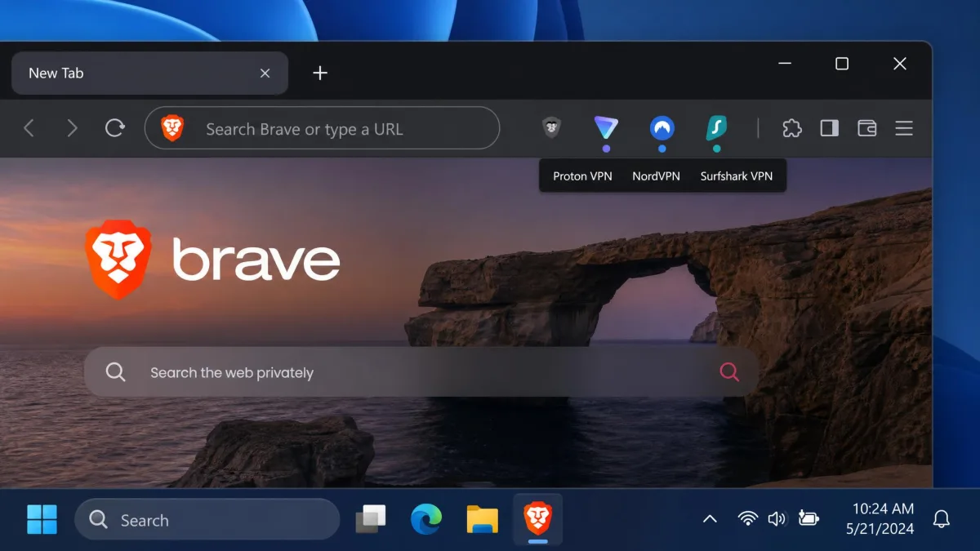
Task: Open the NordVPN extension icon
Action: tap(662, 128)
